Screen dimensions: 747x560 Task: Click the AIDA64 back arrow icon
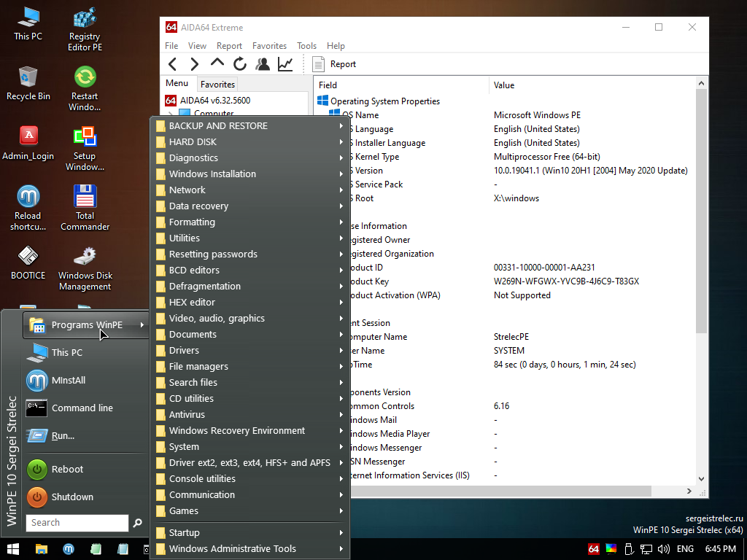(173, 64)
